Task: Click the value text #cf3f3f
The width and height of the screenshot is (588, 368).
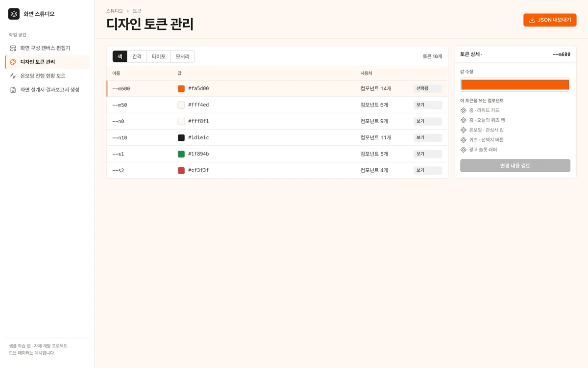Action: [x=198, y=170]
